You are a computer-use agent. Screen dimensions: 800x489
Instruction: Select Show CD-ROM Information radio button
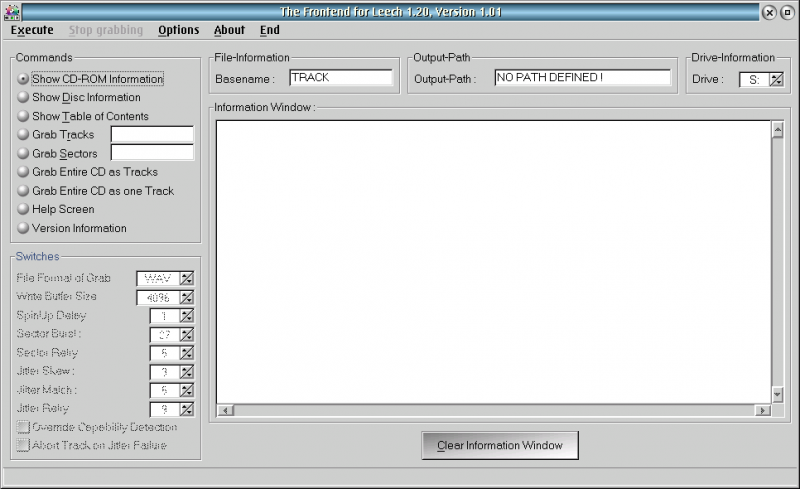pyautogui.click(x=23, y=79)
